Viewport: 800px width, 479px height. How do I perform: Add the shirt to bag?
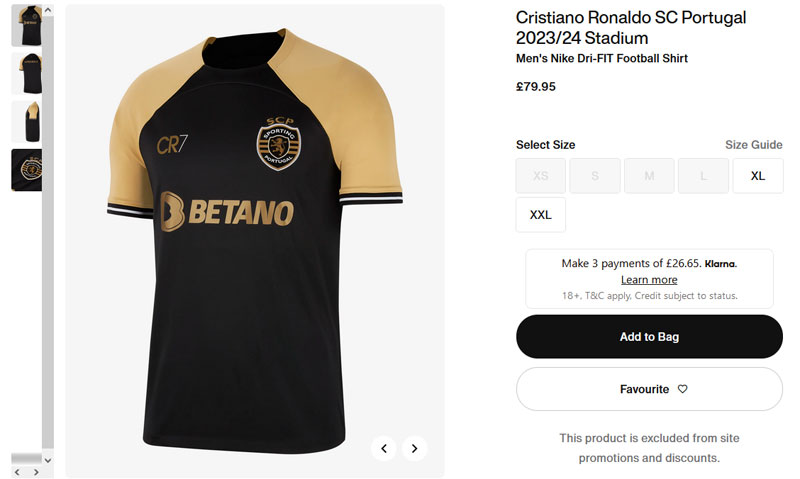click(649, 337)
